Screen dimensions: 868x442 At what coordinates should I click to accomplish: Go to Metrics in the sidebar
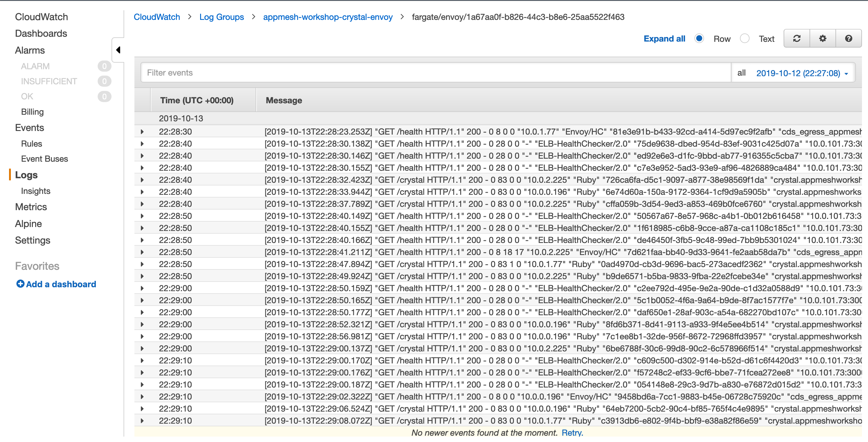31,207
